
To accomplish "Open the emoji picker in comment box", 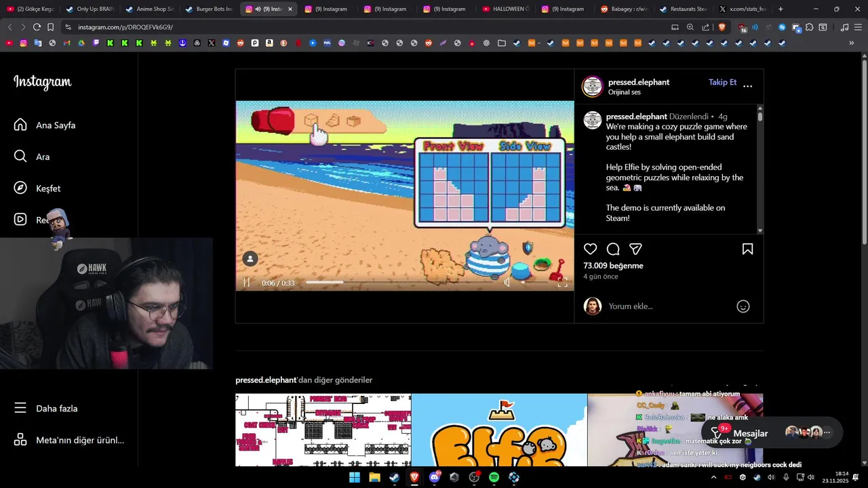I will click(743, 306).
